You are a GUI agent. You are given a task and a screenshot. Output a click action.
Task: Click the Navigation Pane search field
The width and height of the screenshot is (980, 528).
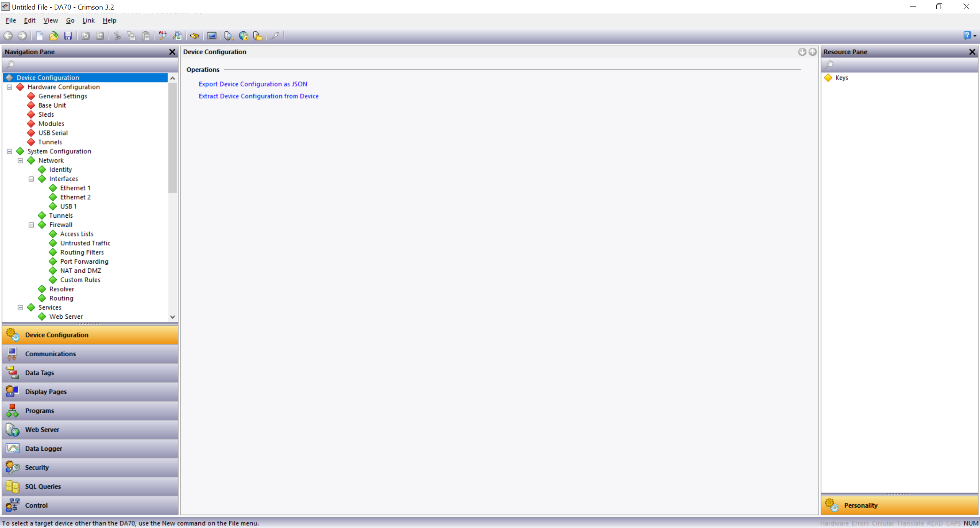click(90, 65)
